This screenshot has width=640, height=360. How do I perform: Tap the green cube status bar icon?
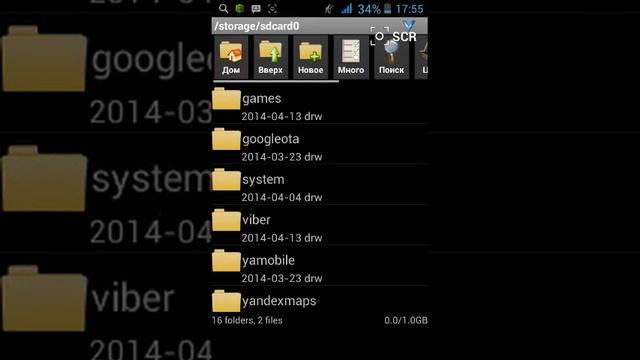point(240,8)
